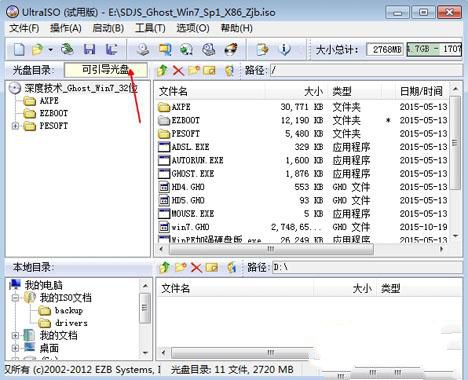Screen dimensions: 468x380
Task: Click the disc capacity usage bar
Action: click(x=434, y=49)
